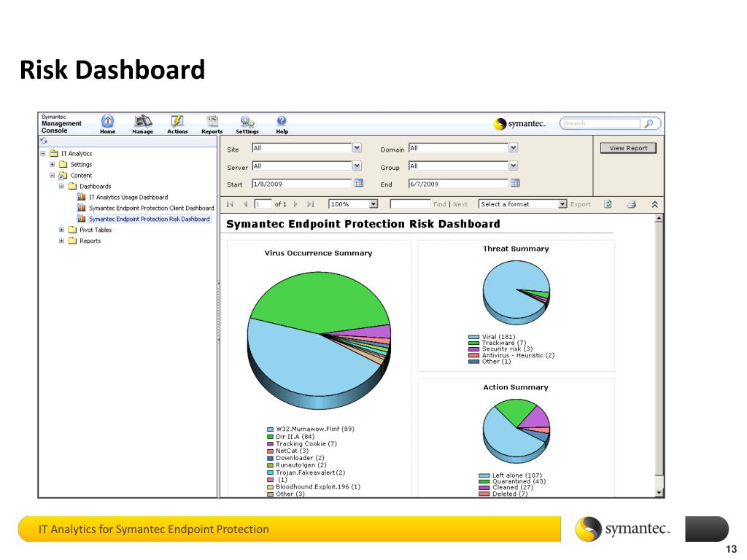Viewport: 747px width, 560px height.
Task: Open the Help menu icon
Action: (x=282, y=121)
